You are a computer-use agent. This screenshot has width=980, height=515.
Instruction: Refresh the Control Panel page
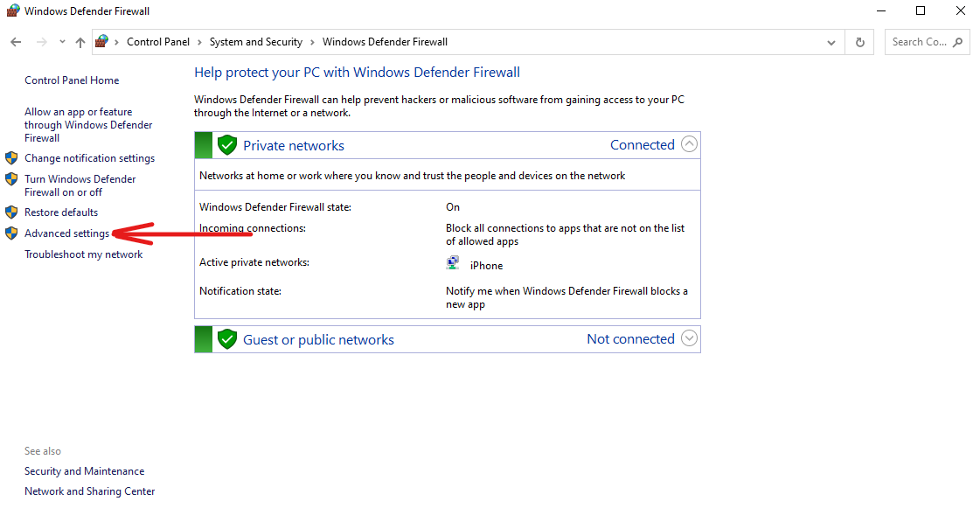860,42
